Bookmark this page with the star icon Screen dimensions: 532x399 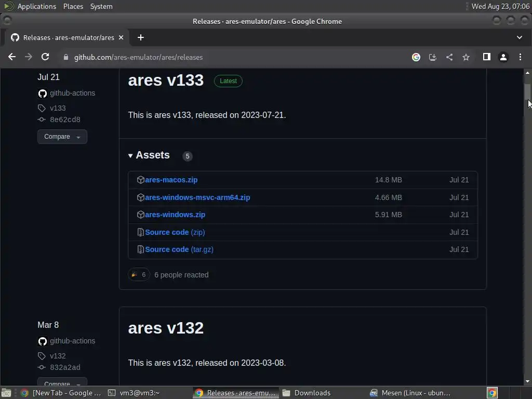point(466,57)
